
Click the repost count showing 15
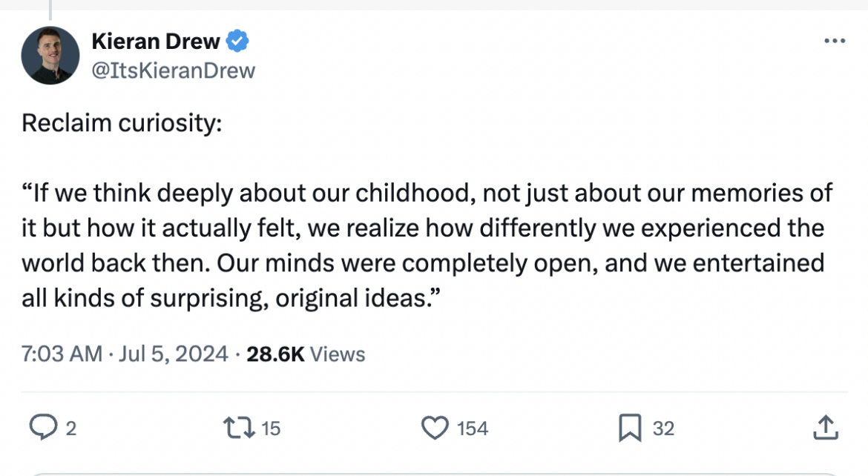[x=271, y=428]
